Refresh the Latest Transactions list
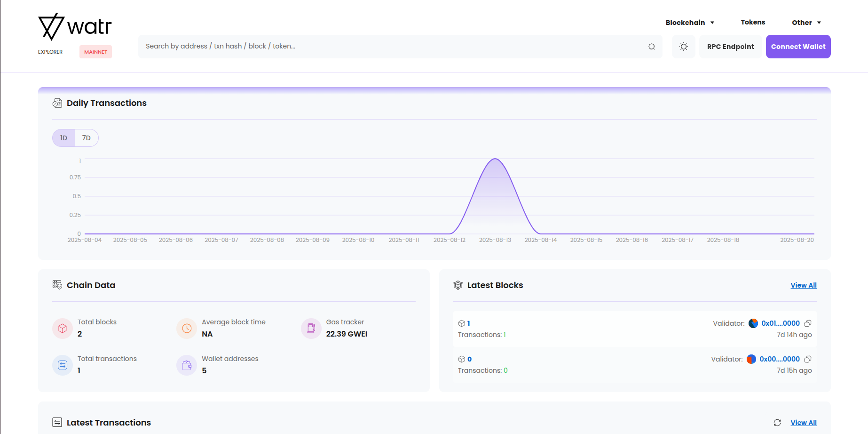This screenshot has height=434, width=868. click(x=777, y=422)
